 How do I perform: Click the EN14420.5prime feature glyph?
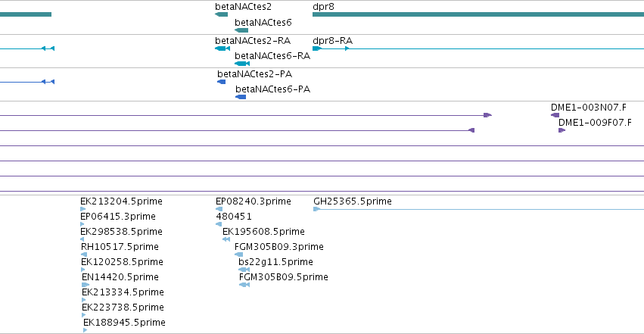coord(86,285)
